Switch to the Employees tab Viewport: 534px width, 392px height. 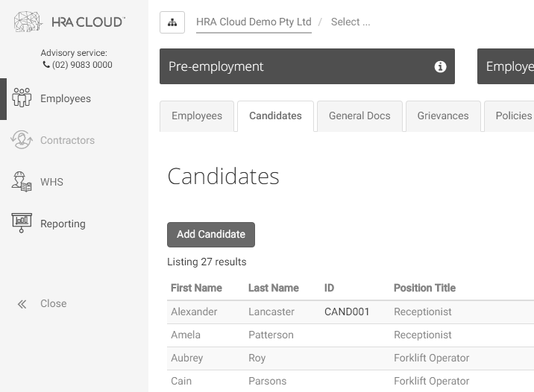coord(197,116)
